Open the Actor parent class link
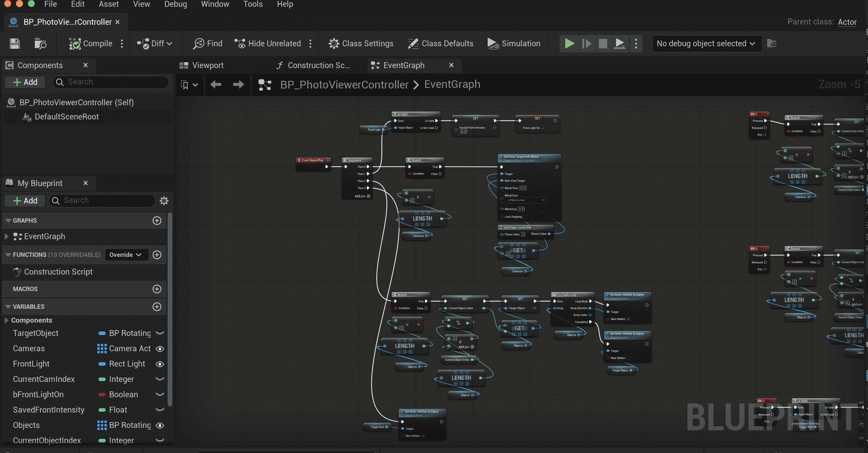868x453 pixels. (847, 22)
